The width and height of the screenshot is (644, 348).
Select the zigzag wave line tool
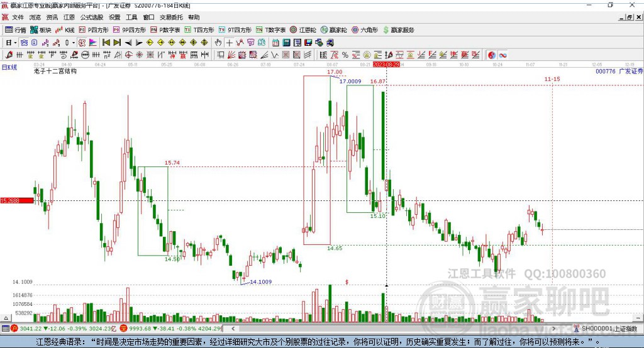274,55
